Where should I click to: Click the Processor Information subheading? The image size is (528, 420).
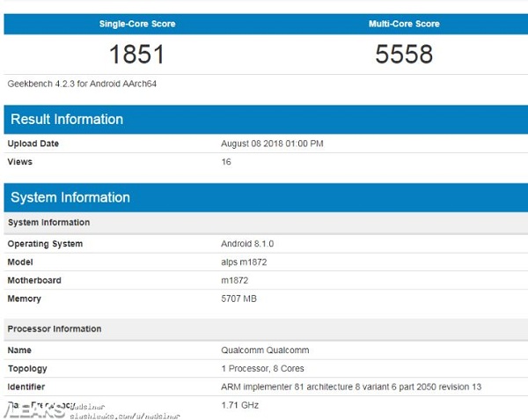(55, 329)
